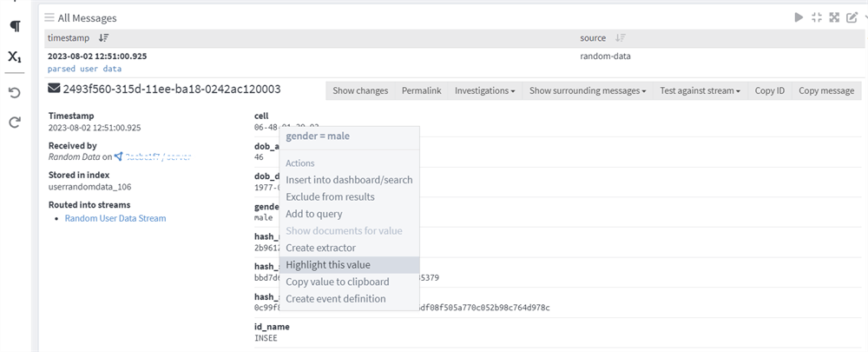Choose Copy value to clipboard
The width and height of the screenshot is (868, 352).
[338, 282]
